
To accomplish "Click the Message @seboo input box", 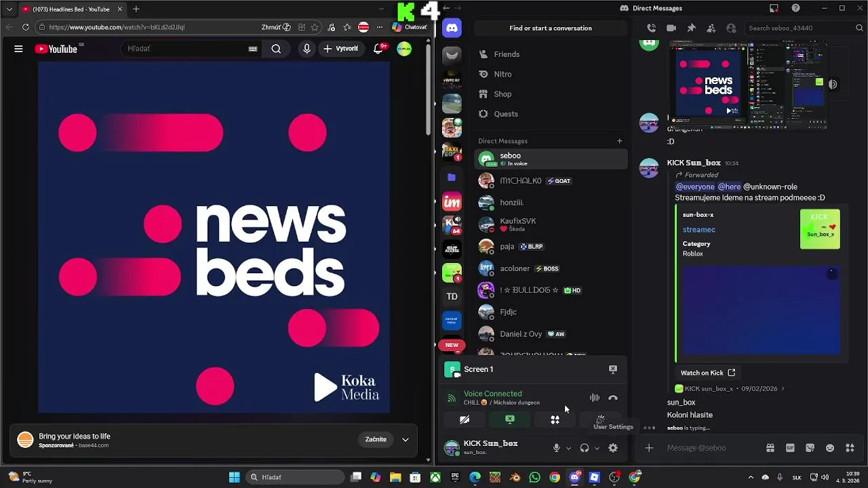I will (711, 448).
